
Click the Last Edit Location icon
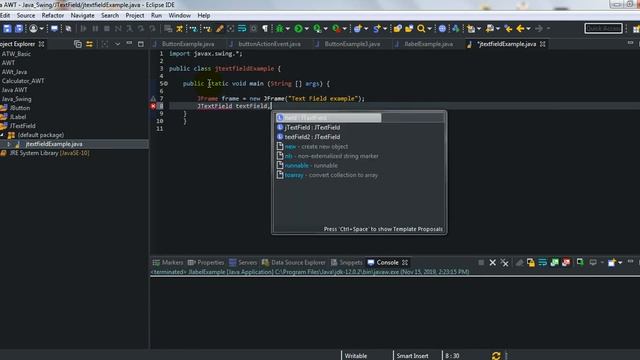pyautogui.click(x=508, y=28)
